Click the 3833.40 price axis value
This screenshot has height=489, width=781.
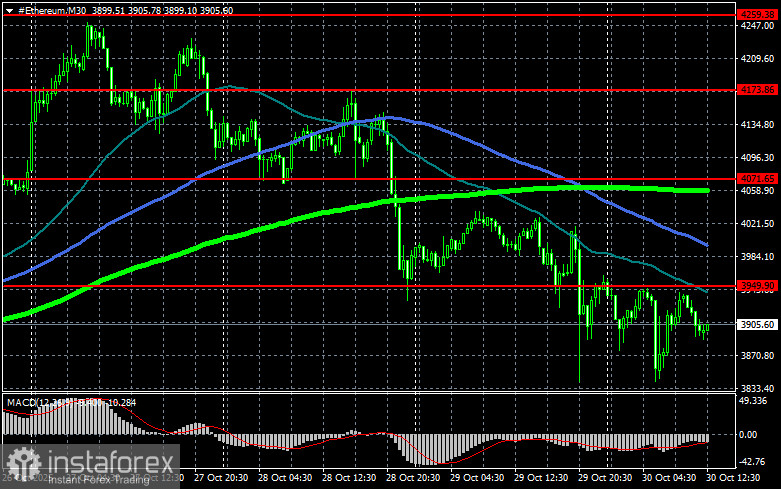[757, 388]
